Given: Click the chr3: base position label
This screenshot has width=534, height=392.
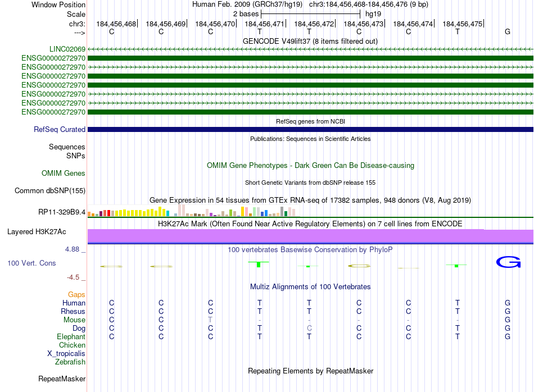Looking at the screenshot, I should (x=77, y=24).
